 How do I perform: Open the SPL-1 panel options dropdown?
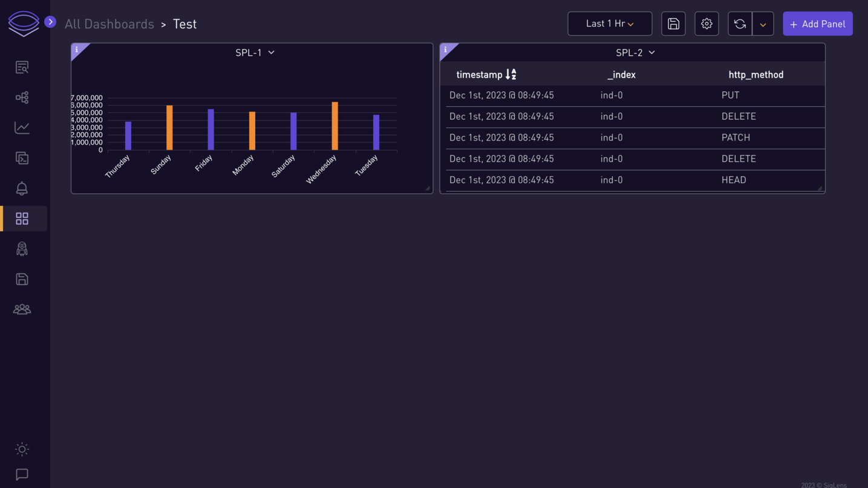[x=271, y=53]
